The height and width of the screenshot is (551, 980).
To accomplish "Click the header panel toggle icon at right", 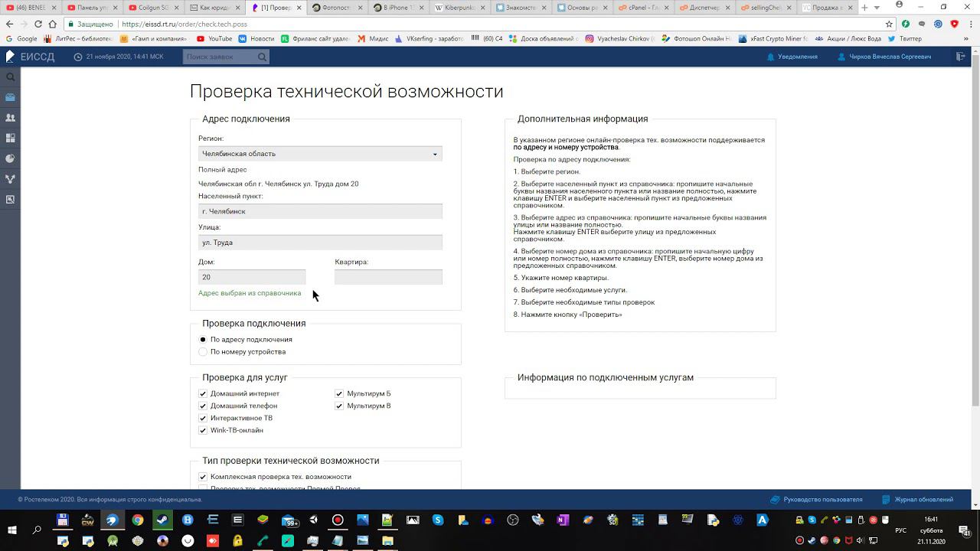I will [961, 57].
